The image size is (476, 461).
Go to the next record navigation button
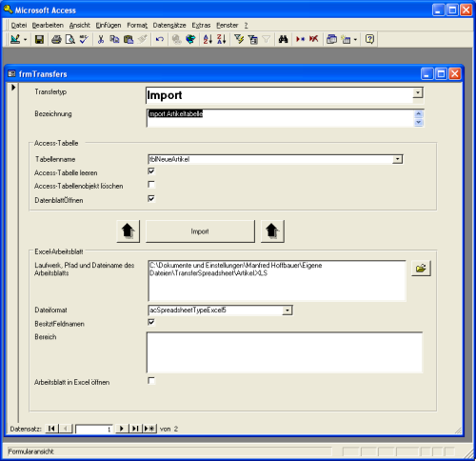click(121, 429)
